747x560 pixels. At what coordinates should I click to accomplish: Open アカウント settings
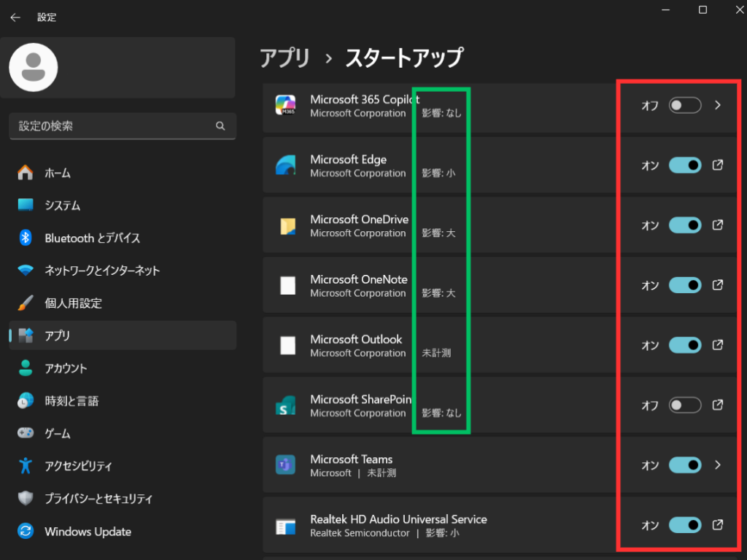[123, 368]
